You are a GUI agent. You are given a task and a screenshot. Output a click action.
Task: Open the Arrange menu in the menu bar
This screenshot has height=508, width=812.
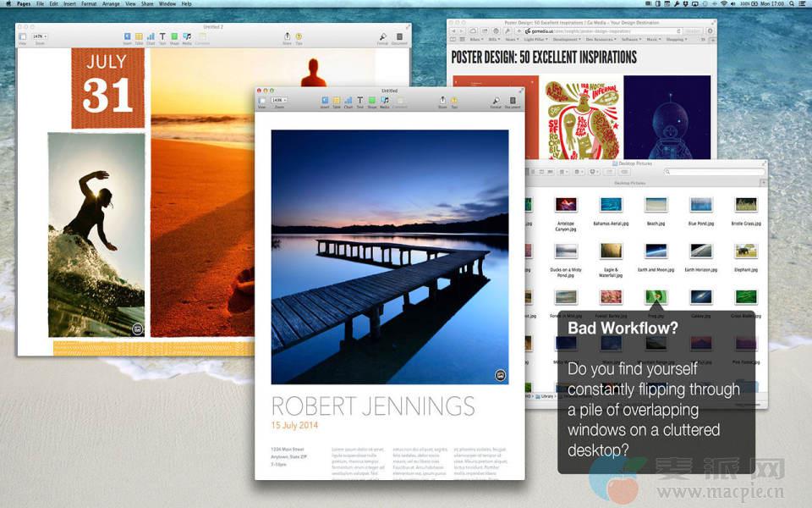pos(111,4)
